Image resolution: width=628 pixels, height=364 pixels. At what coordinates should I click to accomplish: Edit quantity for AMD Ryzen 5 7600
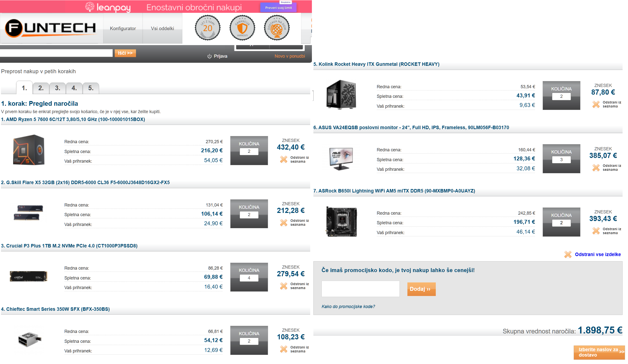[x=249, y=151]
